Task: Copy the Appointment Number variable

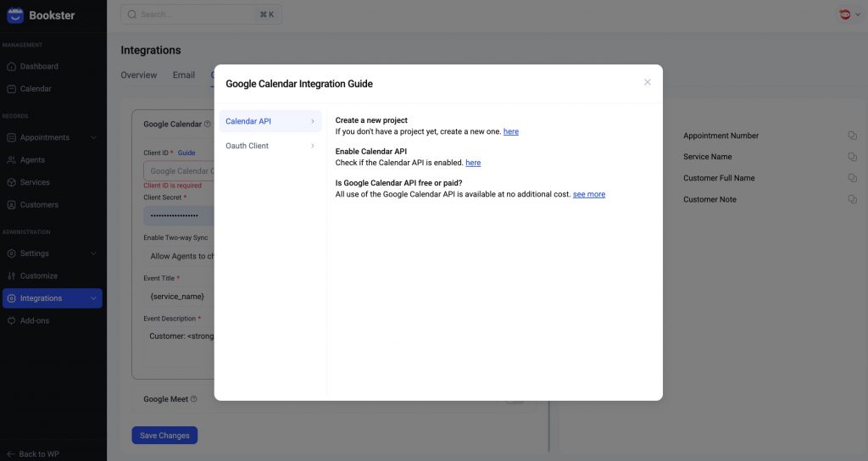Action: tap(852, 136)
